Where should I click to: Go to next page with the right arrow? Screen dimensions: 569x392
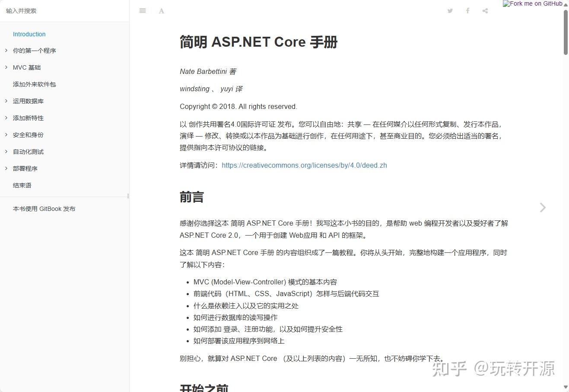(x=543, y=207)
